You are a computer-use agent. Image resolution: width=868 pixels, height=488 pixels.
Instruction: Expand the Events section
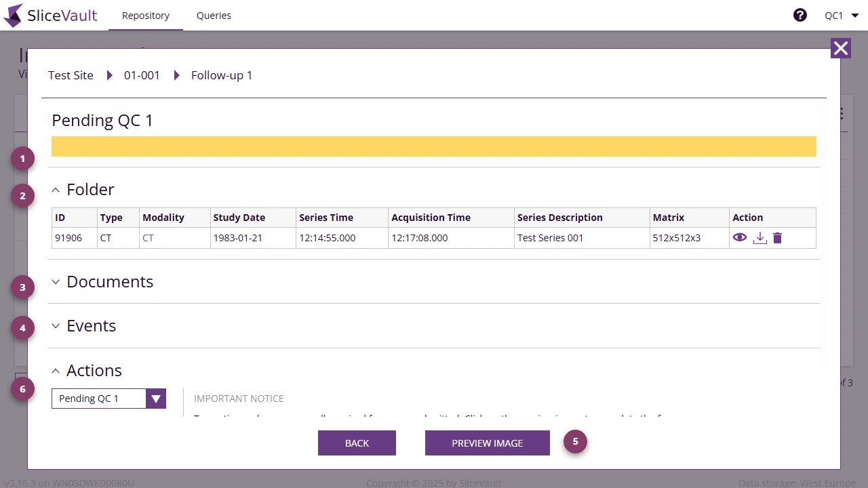(56, 326)
